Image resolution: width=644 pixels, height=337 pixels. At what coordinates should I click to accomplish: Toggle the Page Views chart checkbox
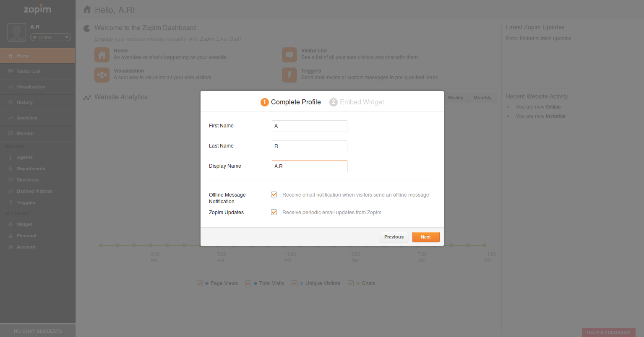[x=200, y=283]
